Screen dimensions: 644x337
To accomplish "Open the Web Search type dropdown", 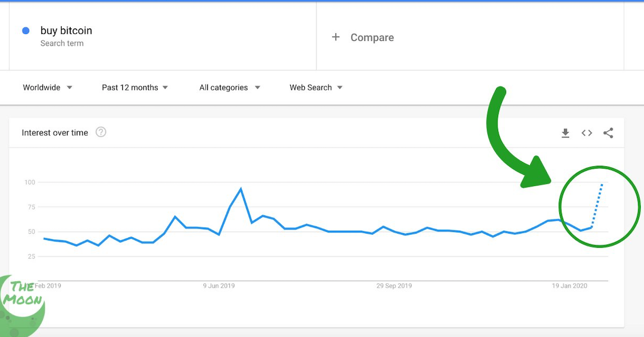I will [x=316, y=87].
